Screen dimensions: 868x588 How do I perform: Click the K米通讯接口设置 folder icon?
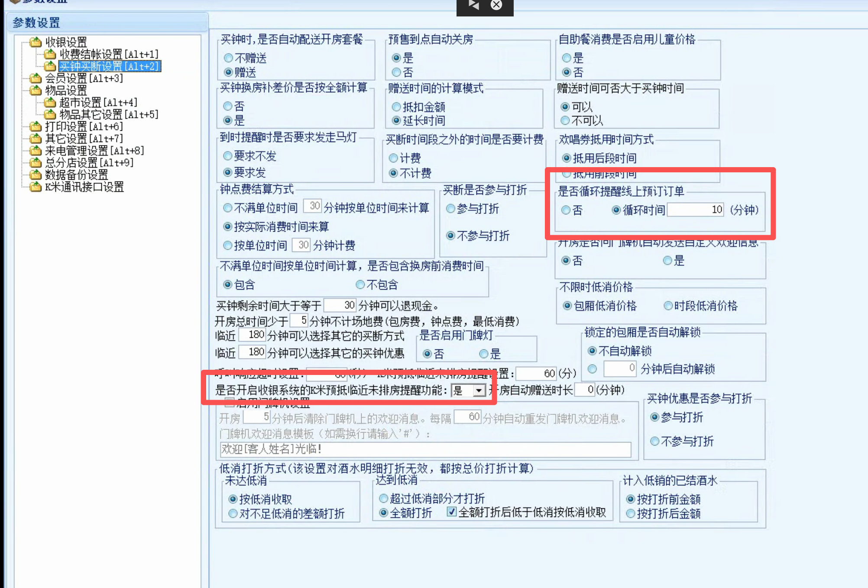[36, 187]
